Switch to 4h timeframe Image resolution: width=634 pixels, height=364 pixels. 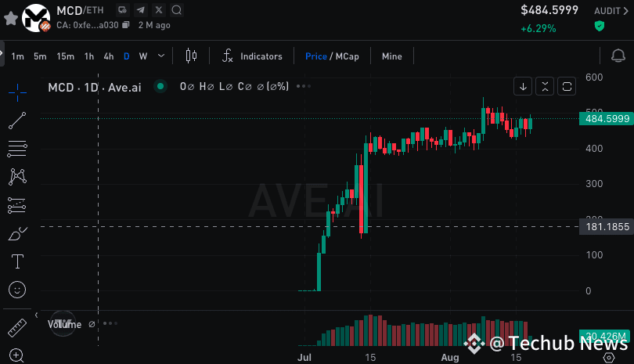(108, 56)
